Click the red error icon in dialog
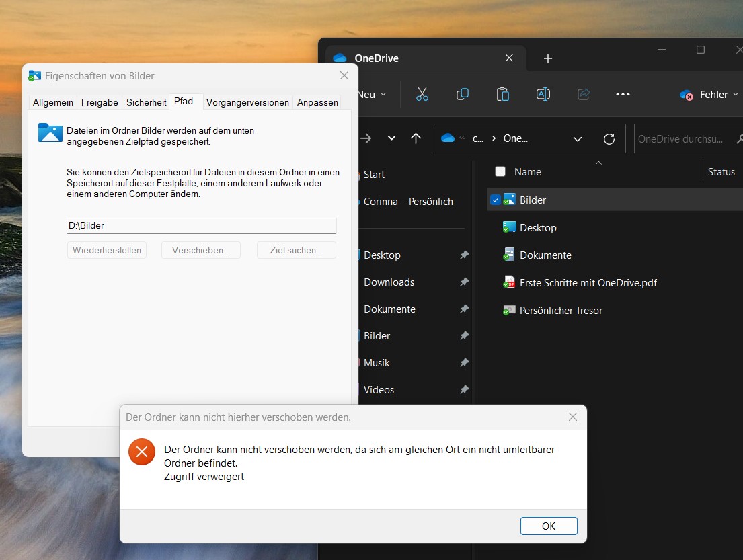The image size is (743, 560). pos(142,452)
